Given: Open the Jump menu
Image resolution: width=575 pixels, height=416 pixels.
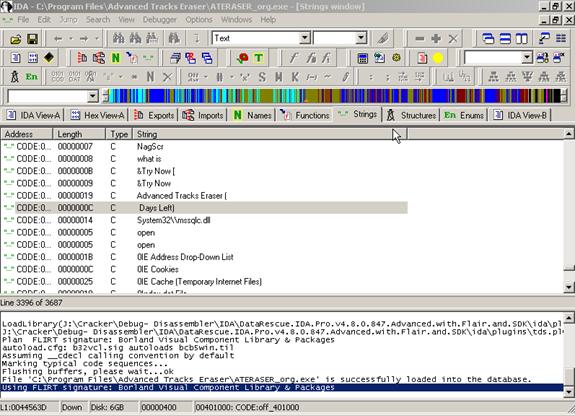Looking at the screenshot, I should pyautogui.click(x=68, y=19).
